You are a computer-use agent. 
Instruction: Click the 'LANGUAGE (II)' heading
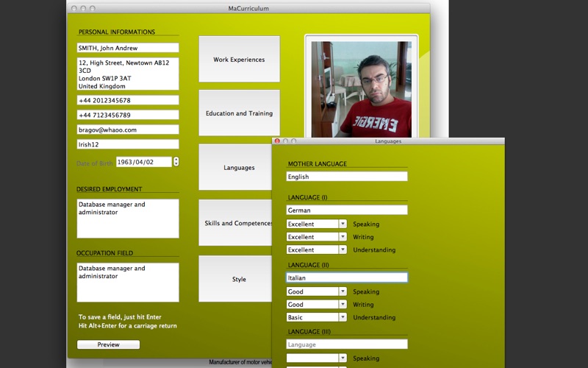coord(308,265)
